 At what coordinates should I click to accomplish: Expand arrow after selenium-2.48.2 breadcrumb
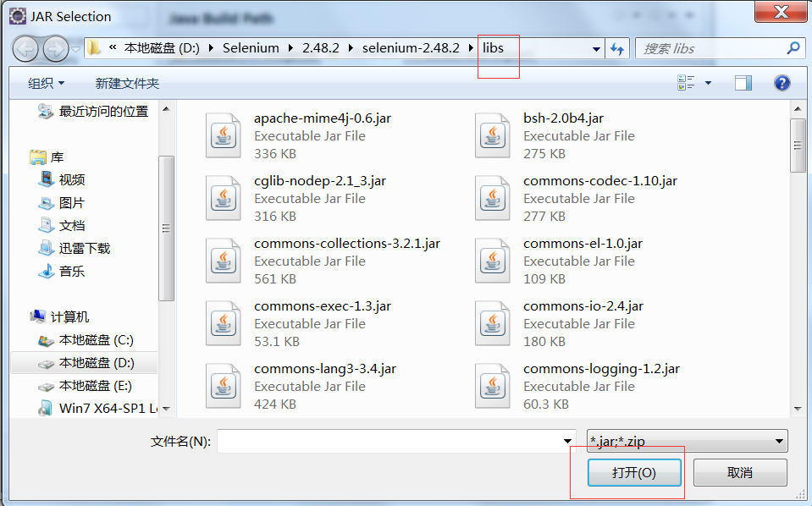tap(471, 48)
